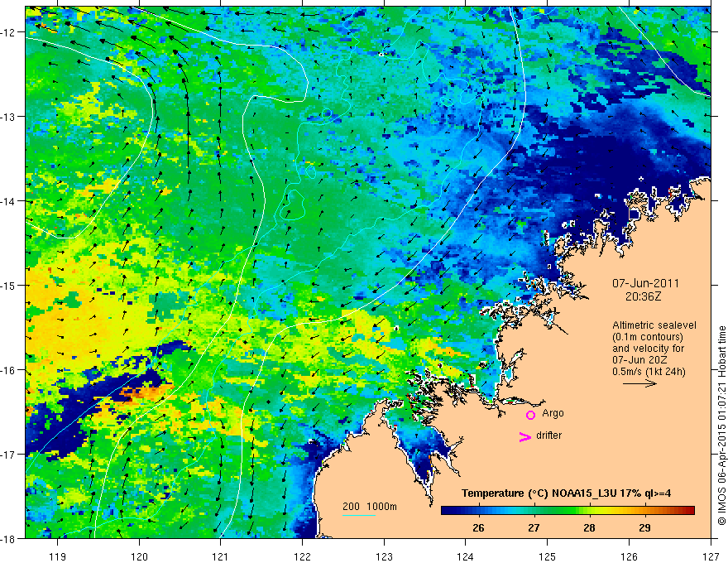Click the date text '07-Jun-2011'
Image resolution: width=728 pixels, height=563 pixels.
[645, 283]
